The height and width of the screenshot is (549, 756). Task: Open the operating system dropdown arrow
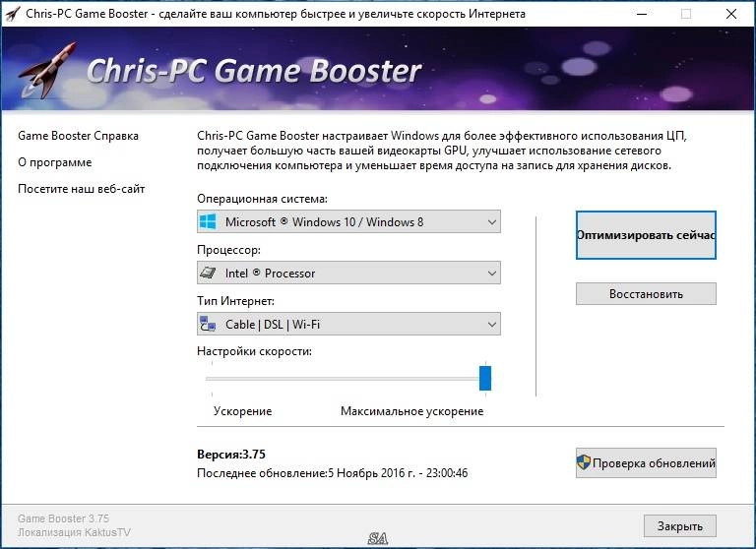pyautogui.click(x=492, y=221)
